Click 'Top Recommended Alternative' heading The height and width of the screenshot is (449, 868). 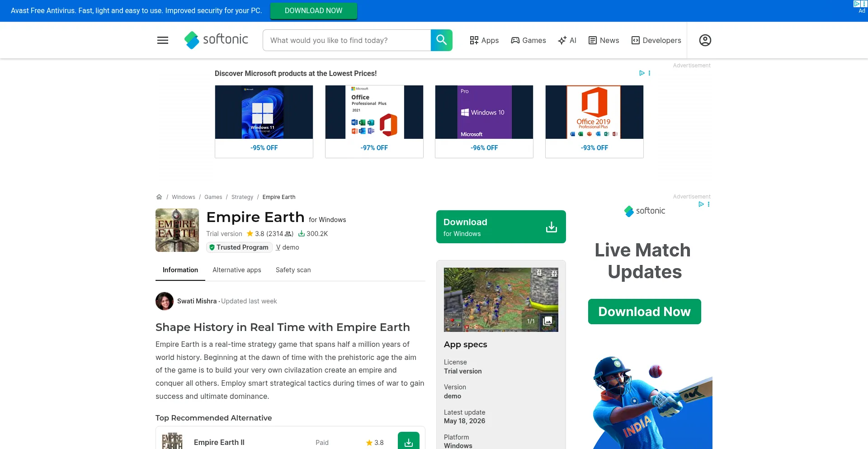click(214, 418)
